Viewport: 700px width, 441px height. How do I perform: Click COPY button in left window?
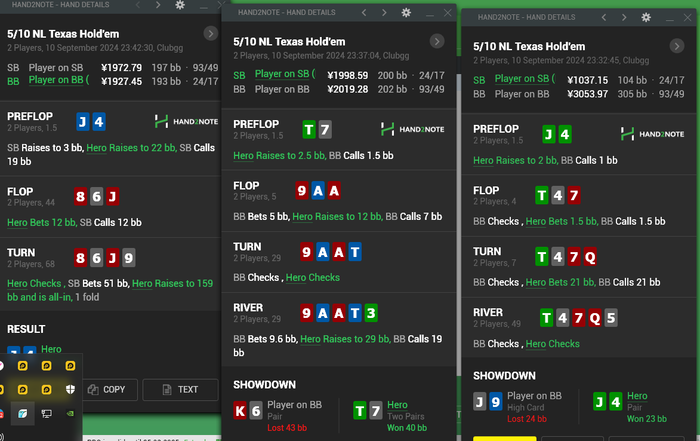point(110,390)
